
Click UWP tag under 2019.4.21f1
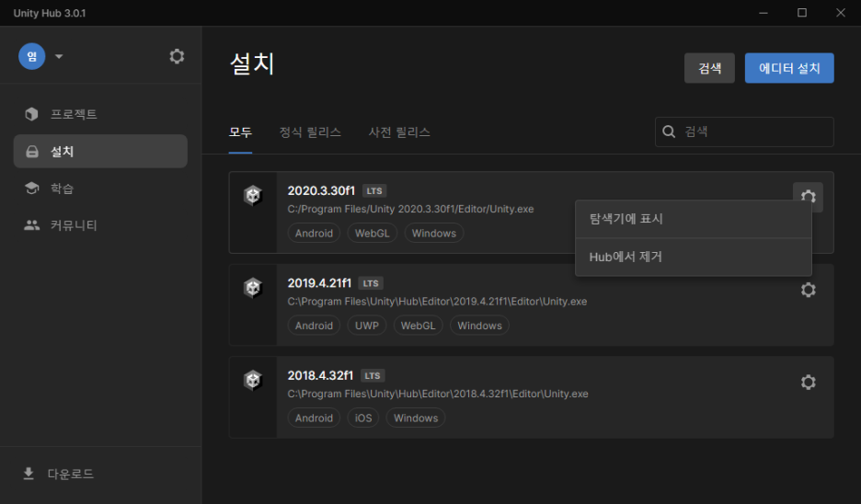[367, 326]
